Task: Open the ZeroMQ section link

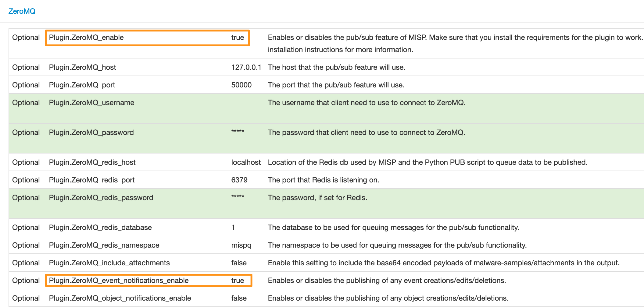Action: click(x=22, y=11)
